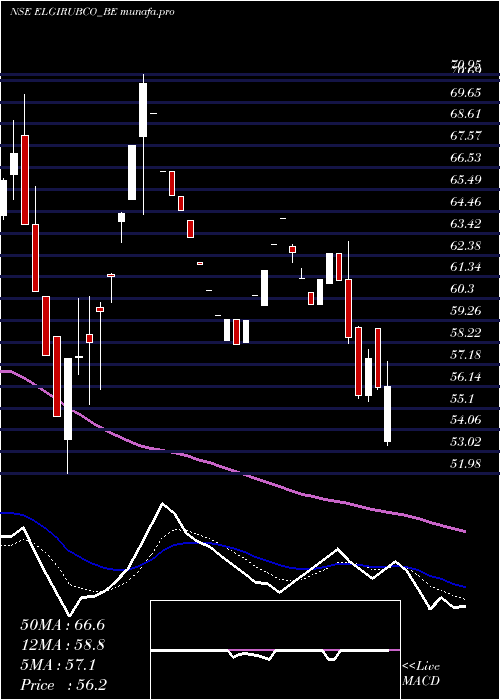Click the 12MA : 58.8 readout
Screen dimensions: 500x700
62,645
